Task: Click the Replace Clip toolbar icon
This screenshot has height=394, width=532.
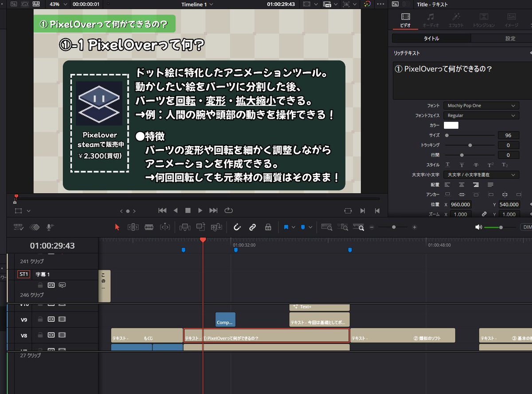Action: 216,227
